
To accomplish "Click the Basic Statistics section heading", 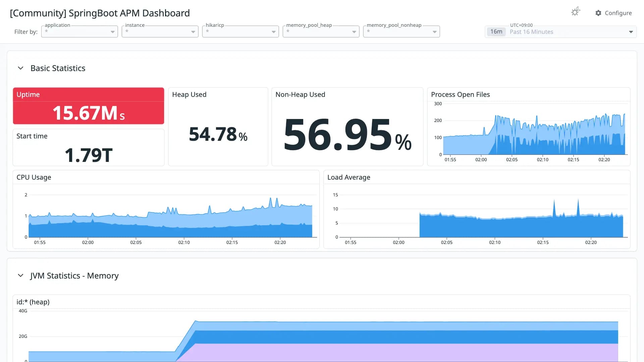I will [x=58, y=68].
